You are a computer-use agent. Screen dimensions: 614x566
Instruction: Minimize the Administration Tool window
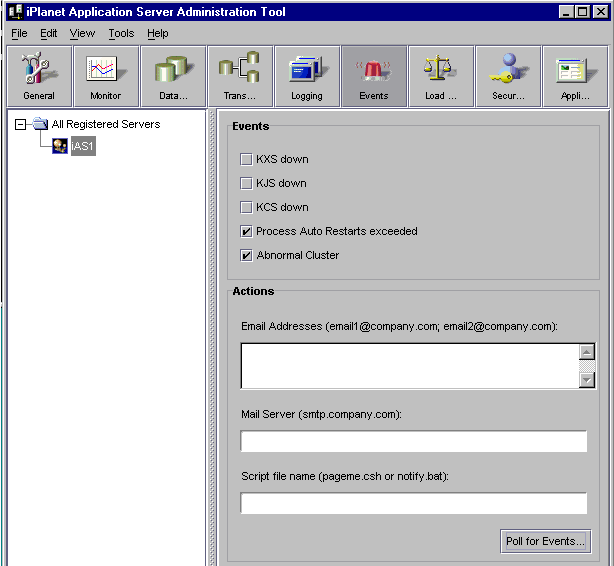tap(566, 12)
